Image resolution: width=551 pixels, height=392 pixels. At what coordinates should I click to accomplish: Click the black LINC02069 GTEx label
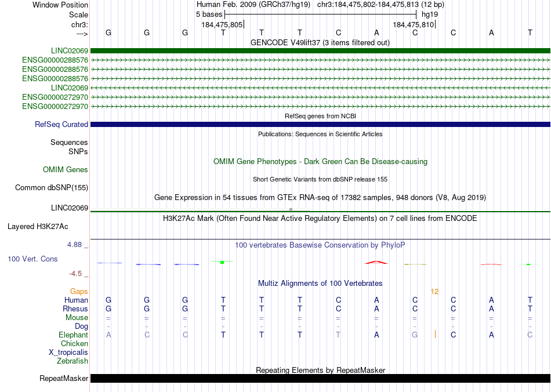tap(69, 208)
